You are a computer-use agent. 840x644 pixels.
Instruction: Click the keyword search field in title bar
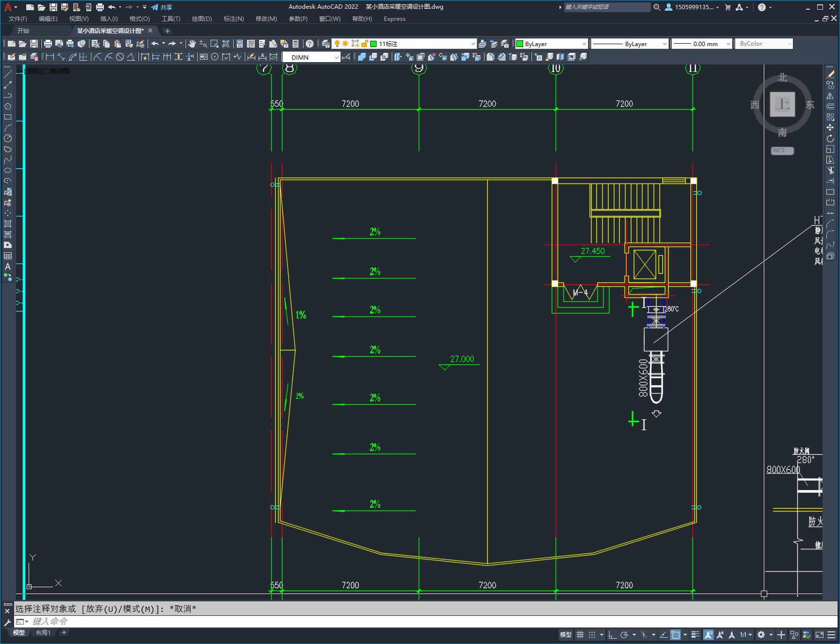click(x=607, y=7)
